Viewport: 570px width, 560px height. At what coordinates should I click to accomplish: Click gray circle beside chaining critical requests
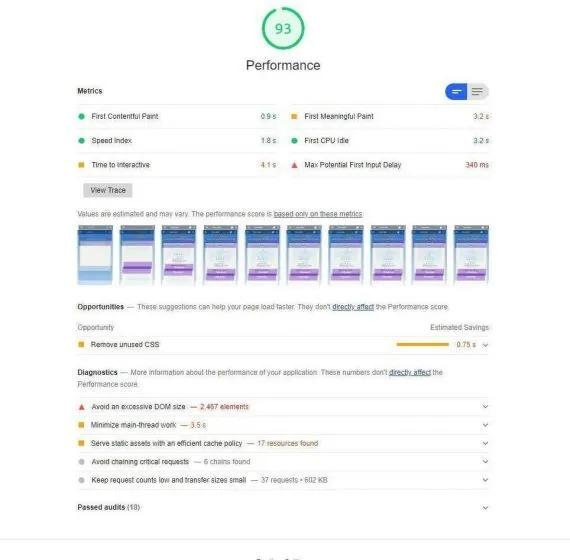pos(81,461)
